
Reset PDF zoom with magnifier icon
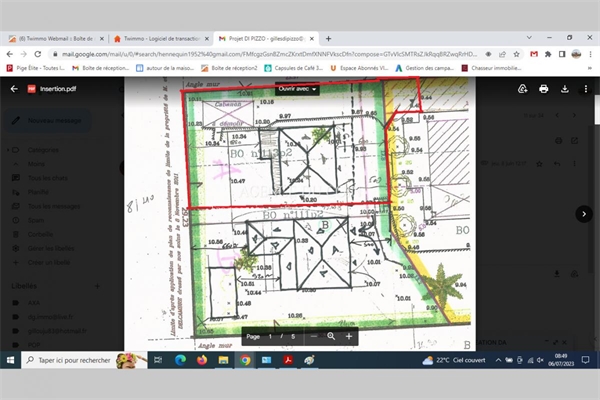(331, 336)
